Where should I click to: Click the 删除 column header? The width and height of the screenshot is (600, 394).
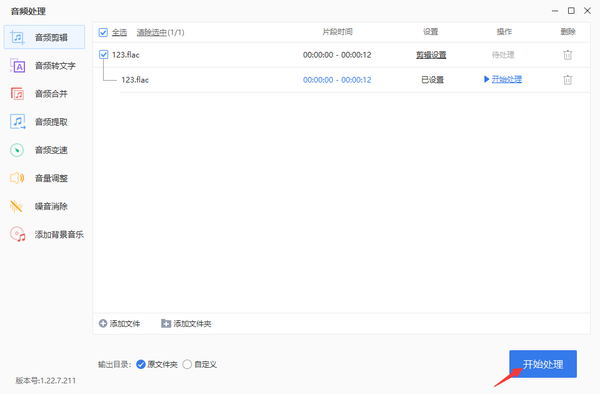pos(568,32)
